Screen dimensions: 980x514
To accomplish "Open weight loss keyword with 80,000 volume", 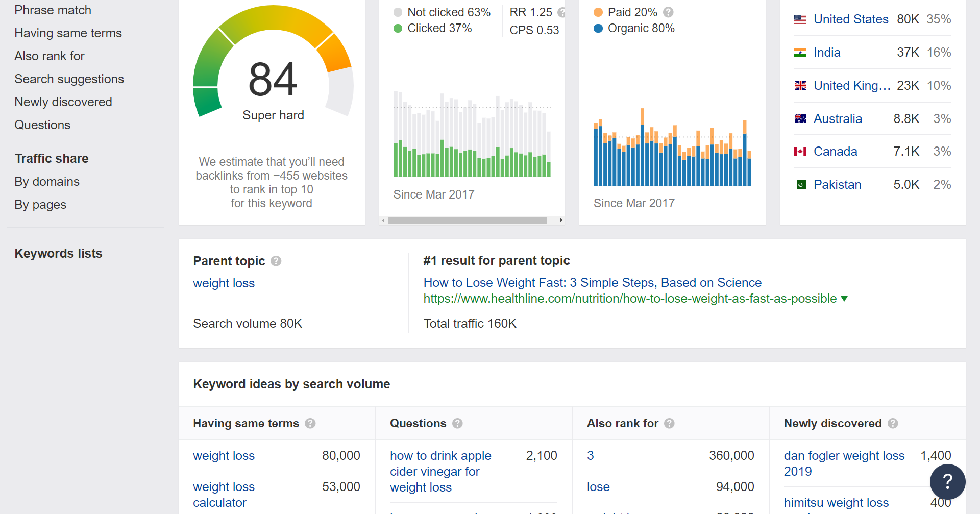I will [x=224, y=456].
